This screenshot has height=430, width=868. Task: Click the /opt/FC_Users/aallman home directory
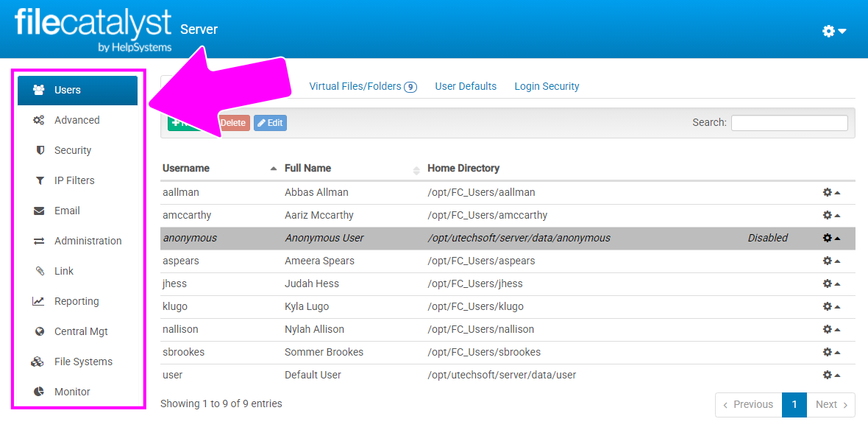(x=482, y=192)
